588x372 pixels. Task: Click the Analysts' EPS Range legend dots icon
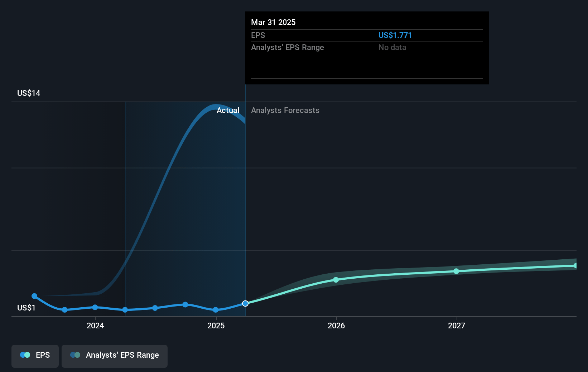(x=75, y=355)
